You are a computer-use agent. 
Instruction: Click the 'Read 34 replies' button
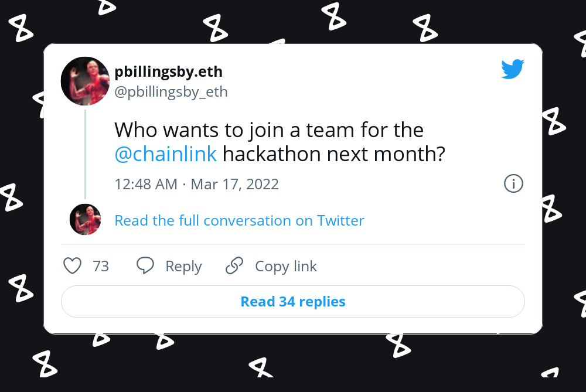tap(292, 301)
